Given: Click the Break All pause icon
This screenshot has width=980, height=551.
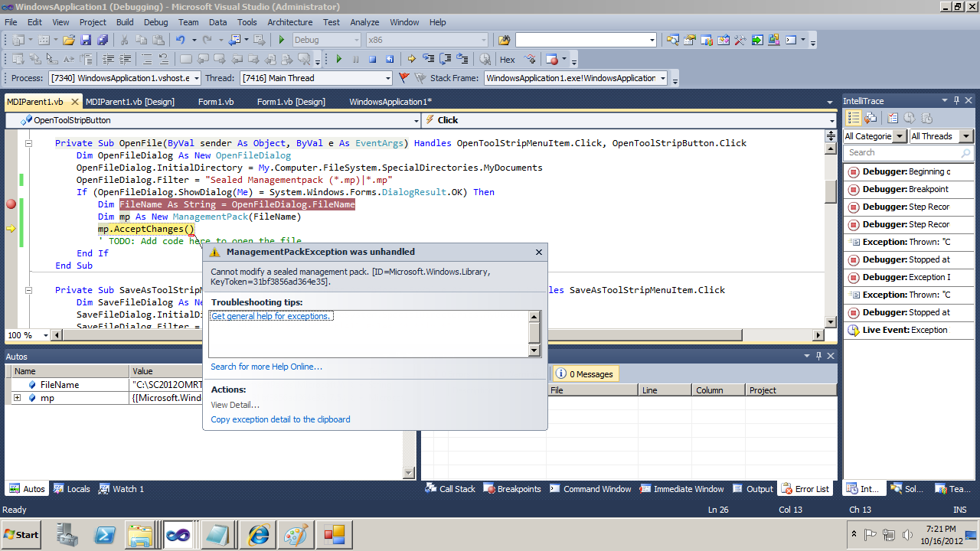Looking at the screenshot, I should click(355, 59).
